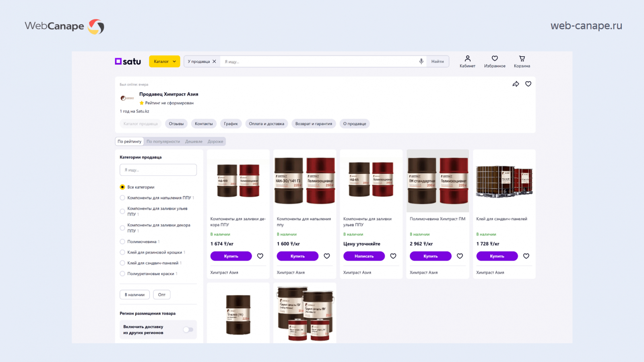The height and width of the screenshot is (362, 644).
Task: Favorite the Клей для сэндвич-панелей product
Action: point(526,256)
